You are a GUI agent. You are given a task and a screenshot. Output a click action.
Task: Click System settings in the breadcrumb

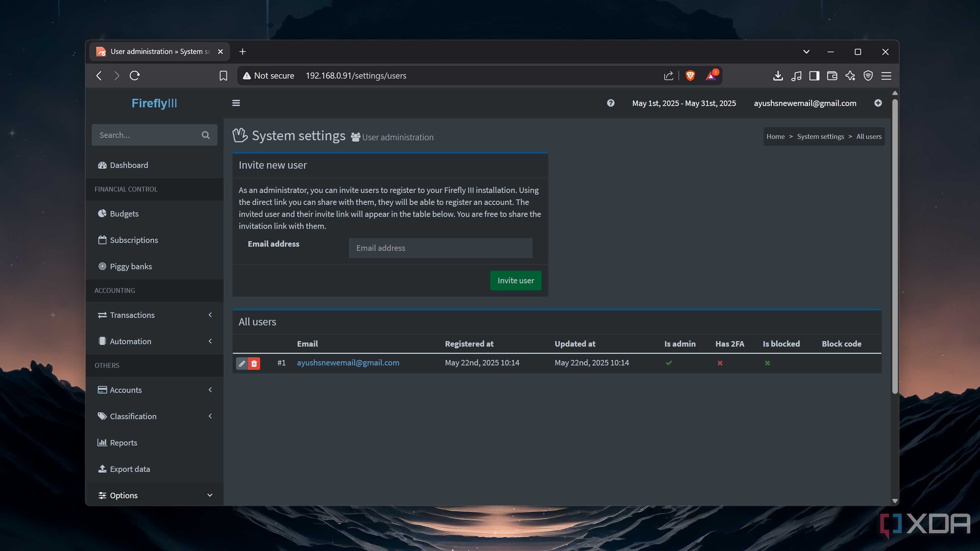point(820,136)
